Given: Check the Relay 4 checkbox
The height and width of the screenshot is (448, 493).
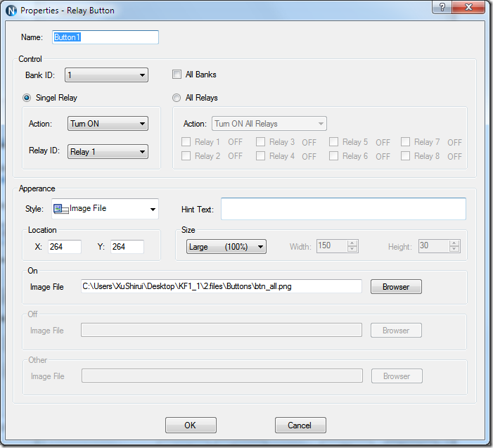Looking at the screenshot, I should pos(260,156).
